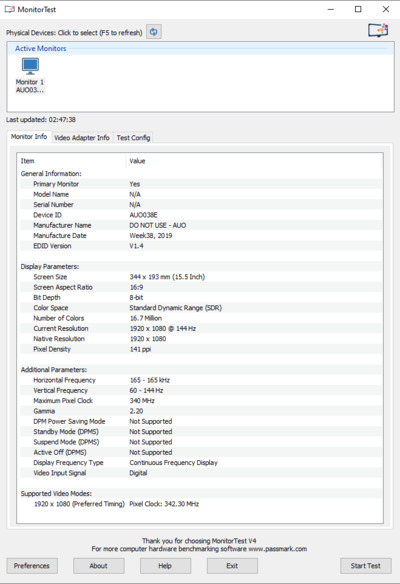Select the Horizontal Frequency row
This screenshot has width=400, height=584.
tap(200, 380)
